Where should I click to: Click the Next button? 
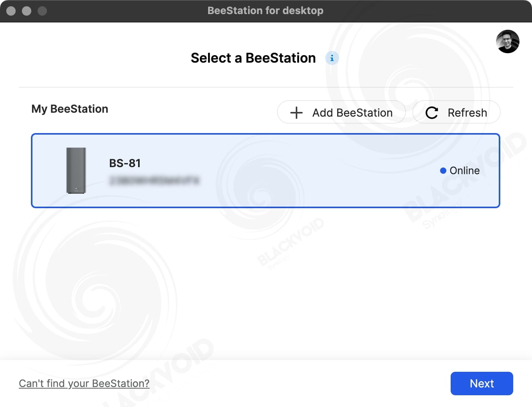coord(482,384)
